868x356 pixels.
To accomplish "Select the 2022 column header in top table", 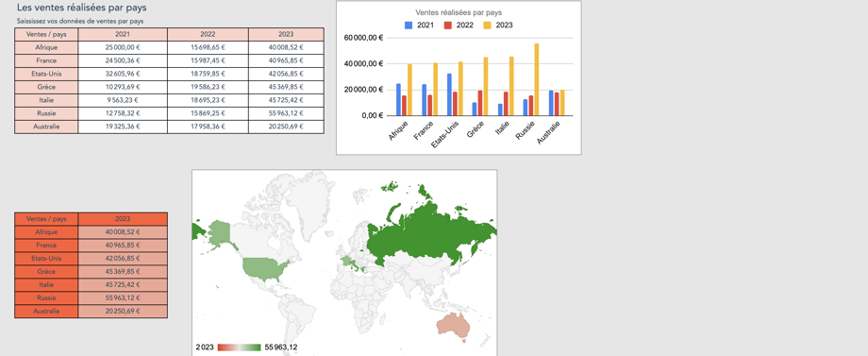I will tap(208, 34).
